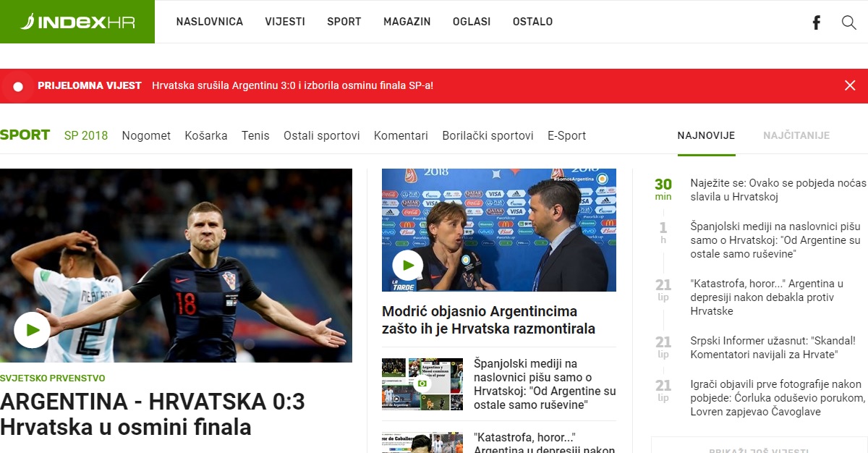
Task: Open the SP 2018 sport category
Action: [x=85, y=135]
